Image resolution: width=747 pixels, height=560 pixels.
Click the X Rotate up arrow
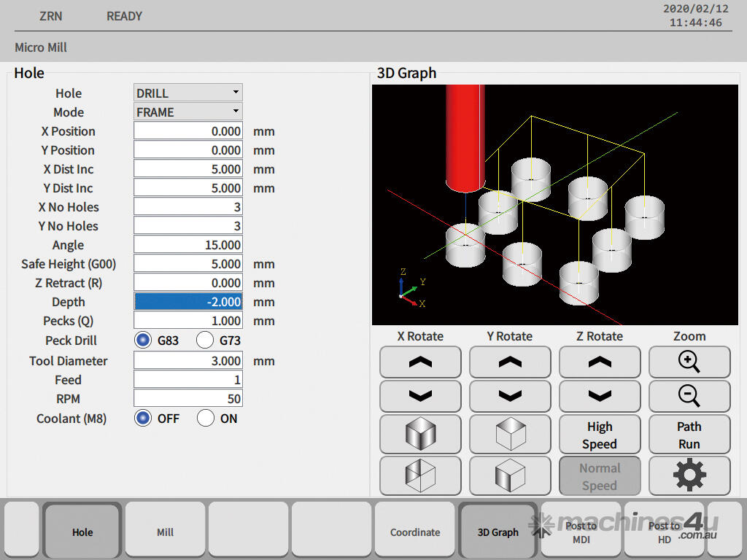click(x=420, y=362)
